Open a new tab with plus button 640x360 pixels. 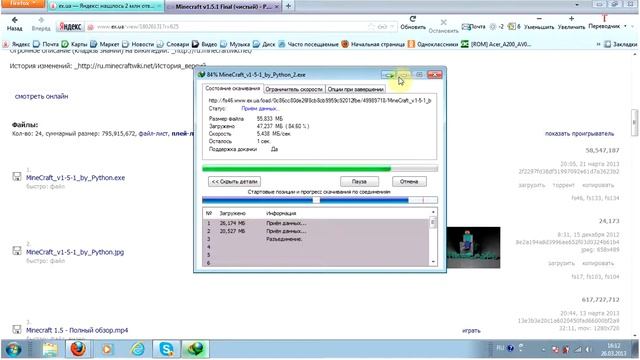pos(288,6)
